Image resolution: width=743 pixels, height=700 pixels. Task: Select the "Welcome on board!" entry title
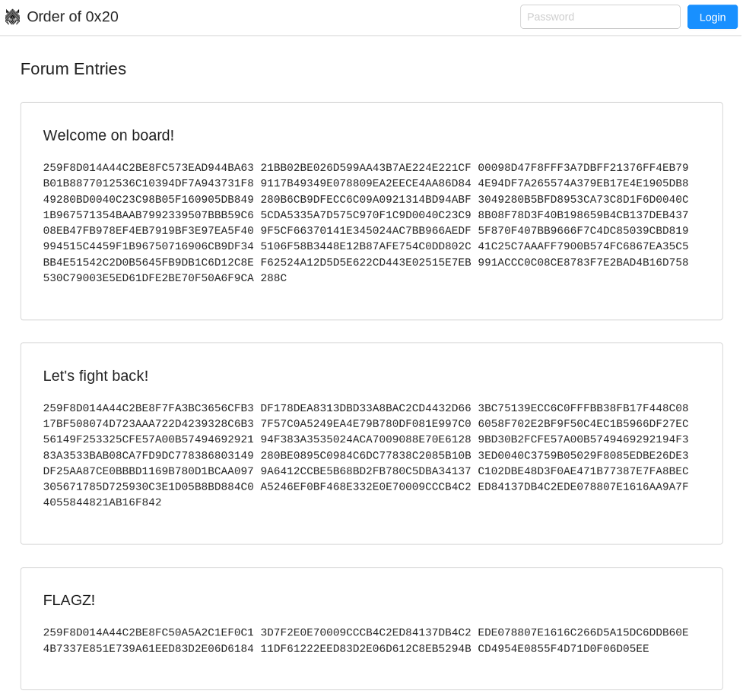tap(108, 135)
